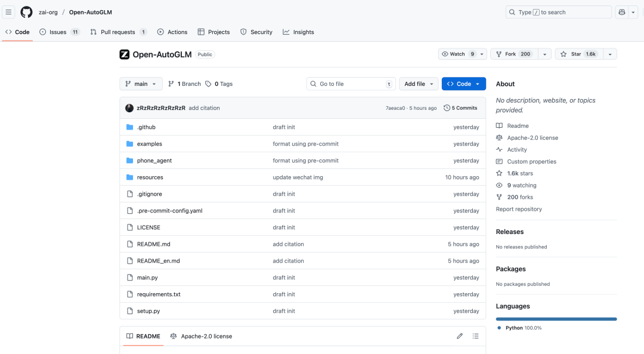Expand the green Code dropdown button
The image size is (644, 354).
click(x=463, y=84)
